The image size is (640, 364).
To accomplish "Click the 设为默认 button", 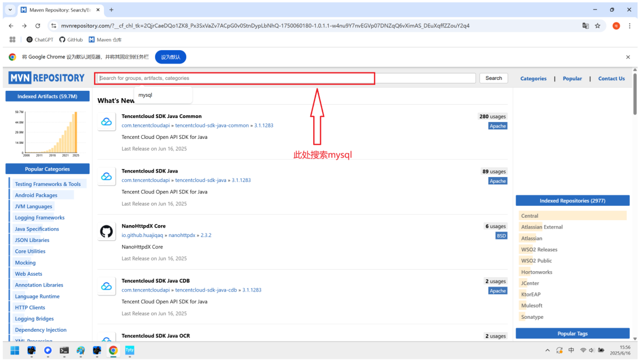I will click(x=170, y=57).
